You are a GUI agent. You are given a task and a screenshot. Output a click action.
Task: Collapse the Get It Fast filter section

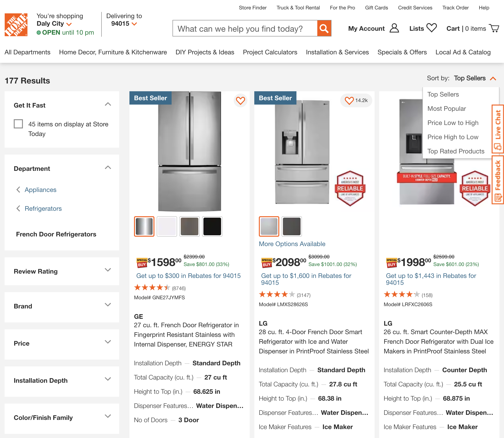coord(108,104)
